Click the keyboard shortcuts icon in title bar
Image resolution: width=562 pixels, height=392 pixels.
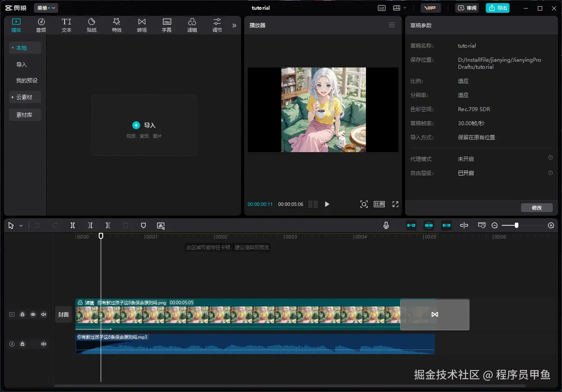382,8
